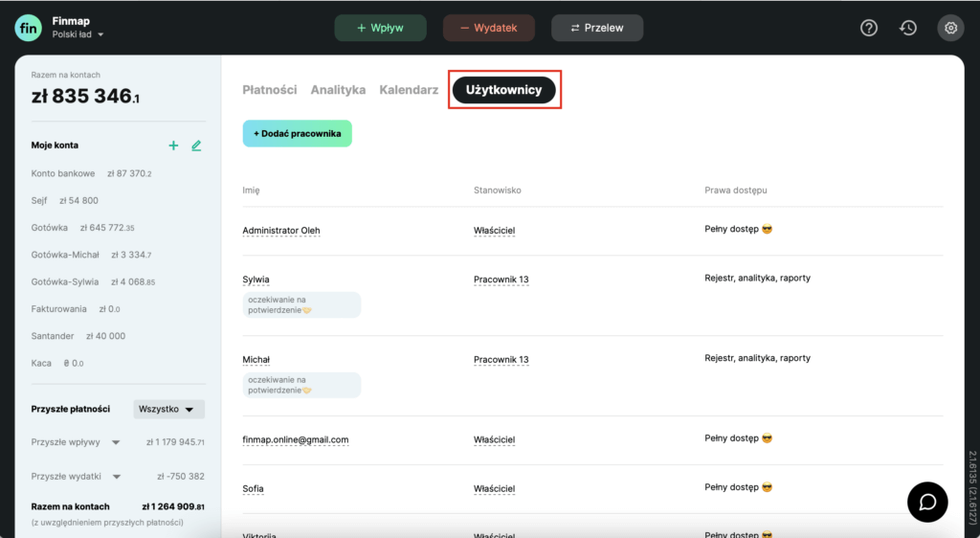Open user Sofia
This screenshot has height=538, width=980.
coord(253,488)
